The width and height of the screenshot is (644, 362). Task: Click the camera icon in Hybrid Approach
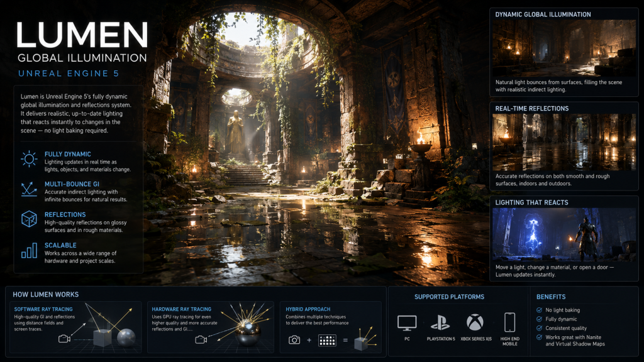click(x=294, y=340)
